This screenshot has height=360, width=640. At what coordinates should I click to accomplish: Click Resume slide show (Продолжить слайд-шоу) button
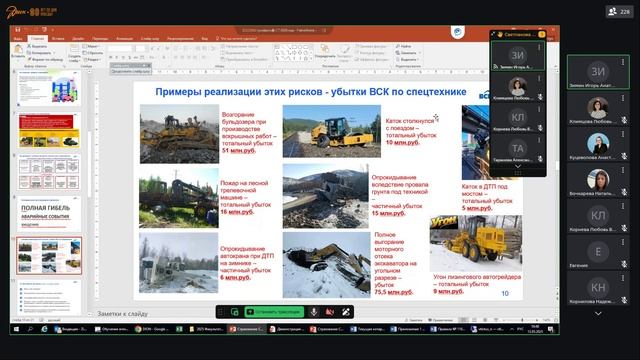131,71
